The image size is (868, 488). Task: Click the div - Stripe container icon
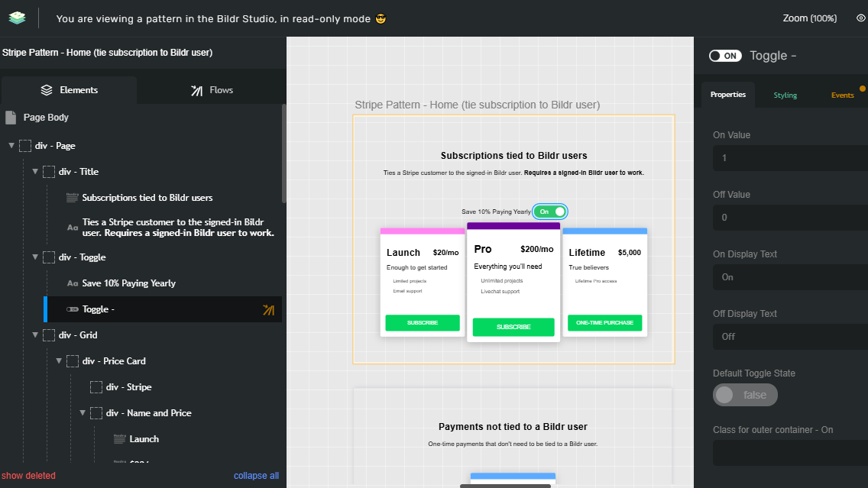point(96,387)
